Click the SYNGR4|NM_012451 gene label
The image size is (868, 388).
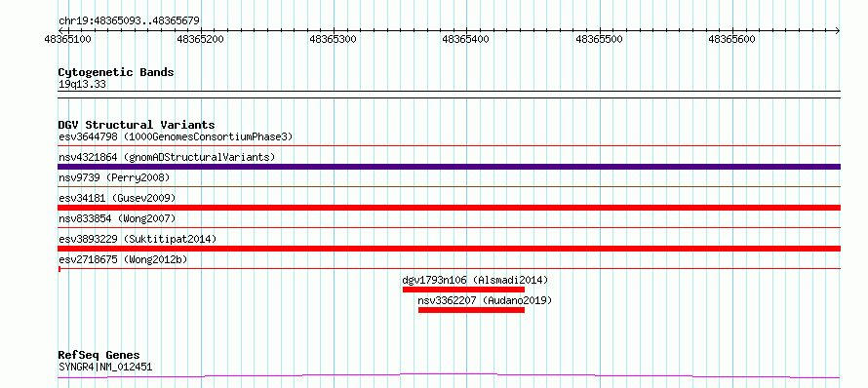(x=105, y=367)
